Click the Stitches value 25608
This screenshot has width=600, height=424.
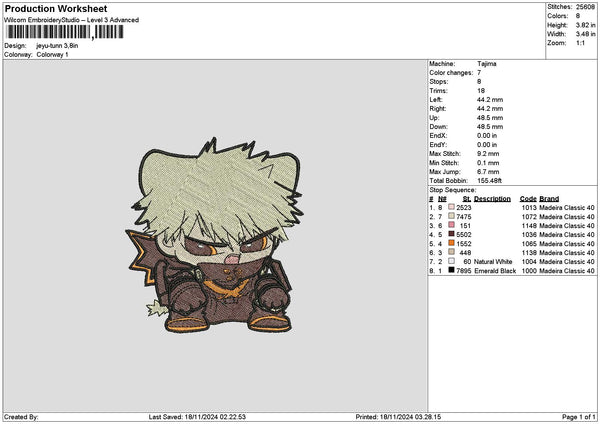[x=585, y=7]
